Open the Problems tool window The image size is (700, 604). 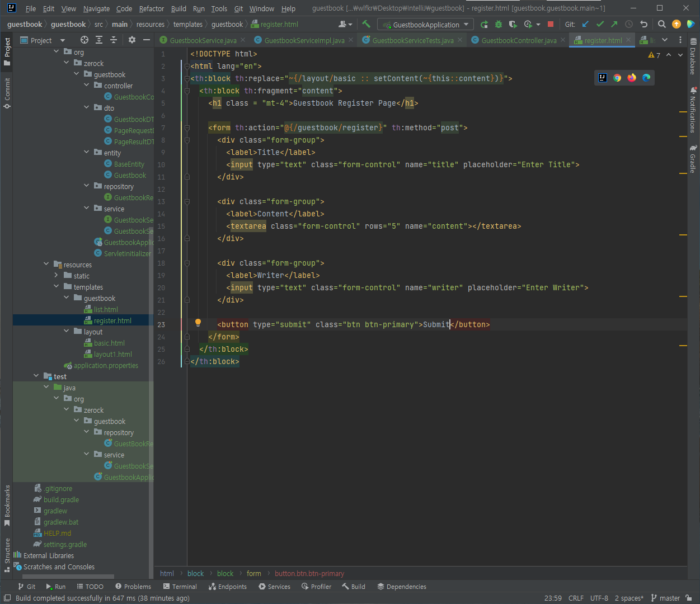click(133, 587)
